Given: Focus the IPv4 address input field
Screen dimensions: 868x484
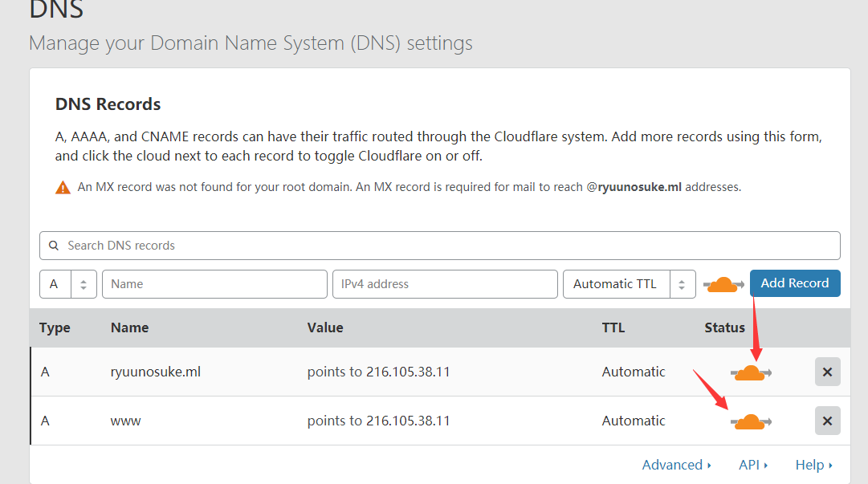Looking at the screenshot, I should [445, 284].
